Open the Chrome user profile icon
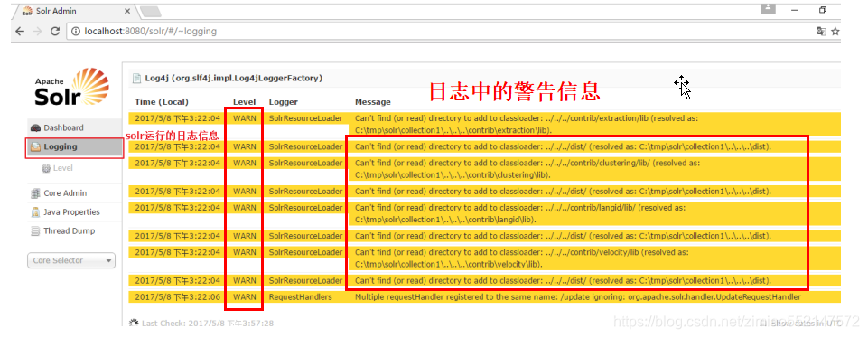This screenshot has height=338, width=868. [767, 8]
